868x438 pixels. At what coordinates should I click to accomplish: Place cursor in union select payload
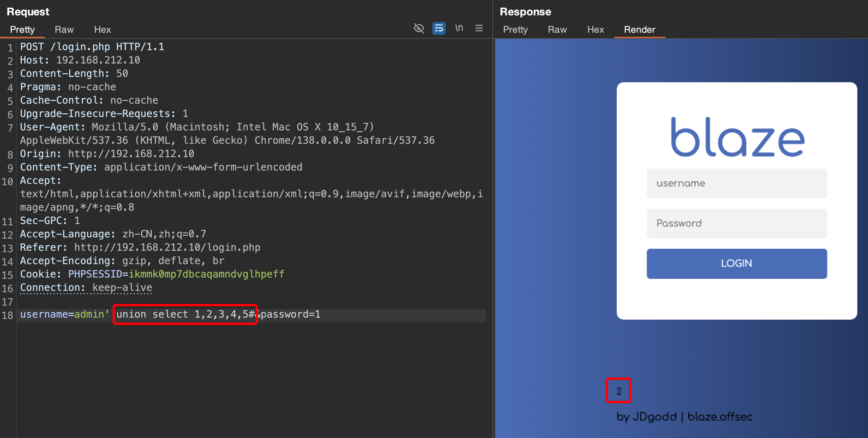click(x=185, y=314)
